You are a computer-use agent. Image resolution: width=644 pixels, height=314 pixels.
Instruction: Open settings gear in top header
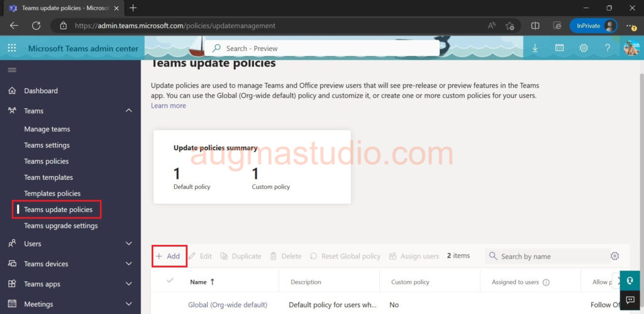pyautogui.click(x=584, y=48)
